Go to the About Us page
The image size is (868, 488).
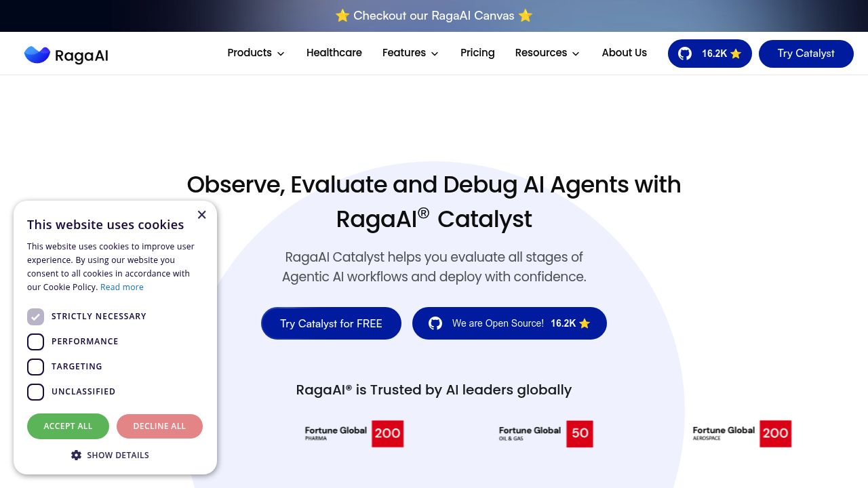tap(625, 53)
